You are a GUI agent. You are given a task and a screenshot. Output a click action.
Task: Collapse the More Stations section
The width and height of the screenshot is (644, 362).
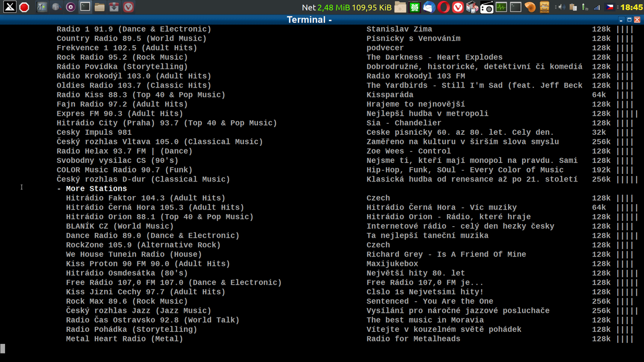pos(92,189)
